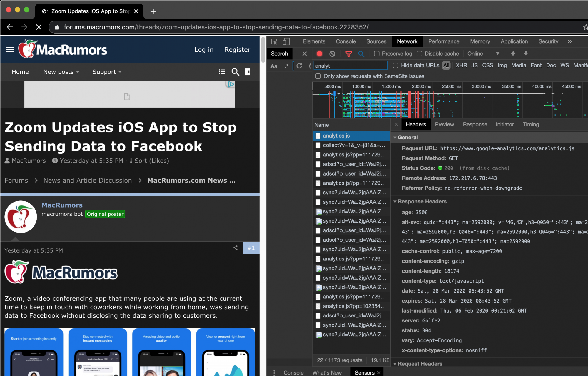Go back in browser history
Viewport: 588px width, 376px height.
tap(10, 27)
